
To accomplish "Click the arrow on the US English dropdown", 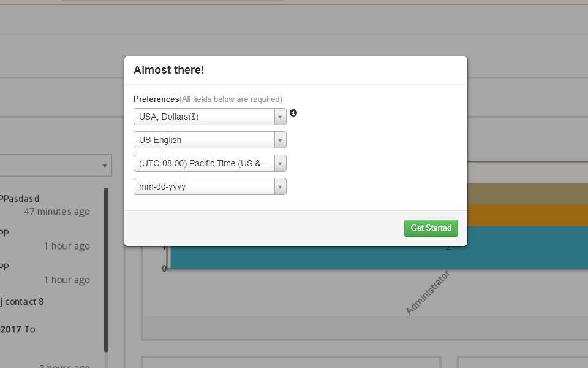I will point(280,140).
